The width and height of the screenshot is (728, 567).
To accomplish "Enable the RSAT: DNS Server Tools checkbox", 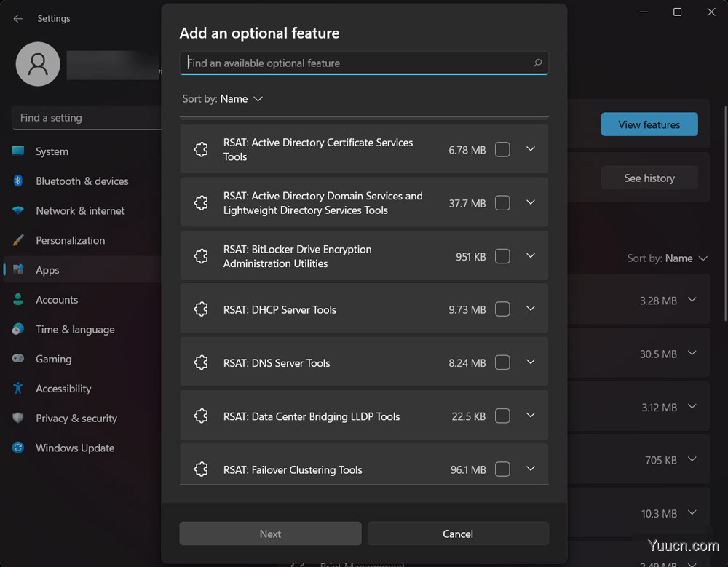I will (x=502, y=362).
